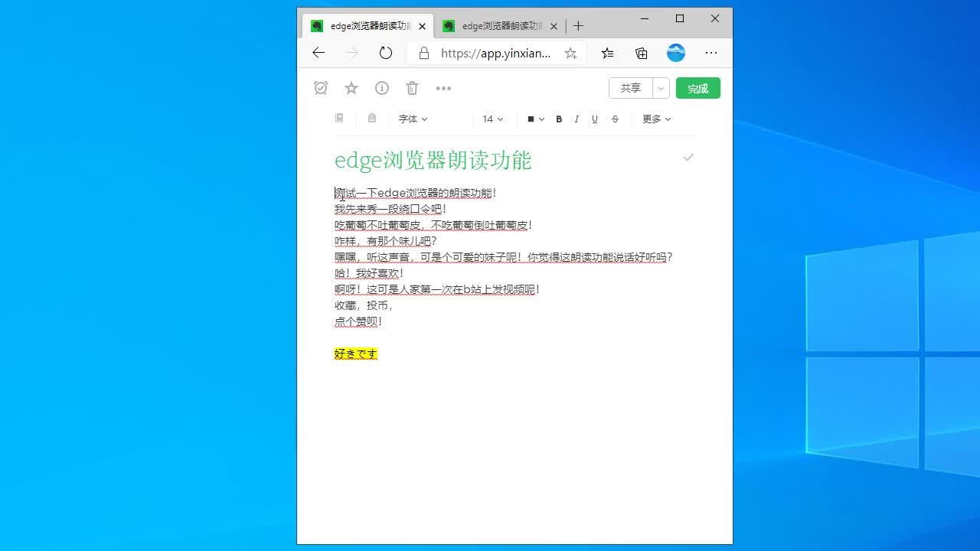Click the 共享 share button

point(631,88)
